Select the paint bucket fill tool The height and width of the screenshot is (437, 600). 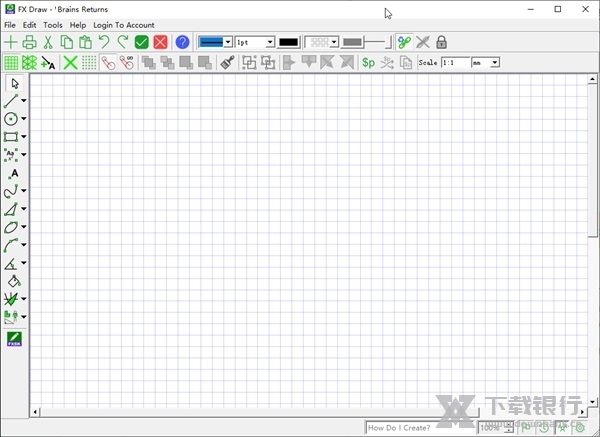pos(14,281)
